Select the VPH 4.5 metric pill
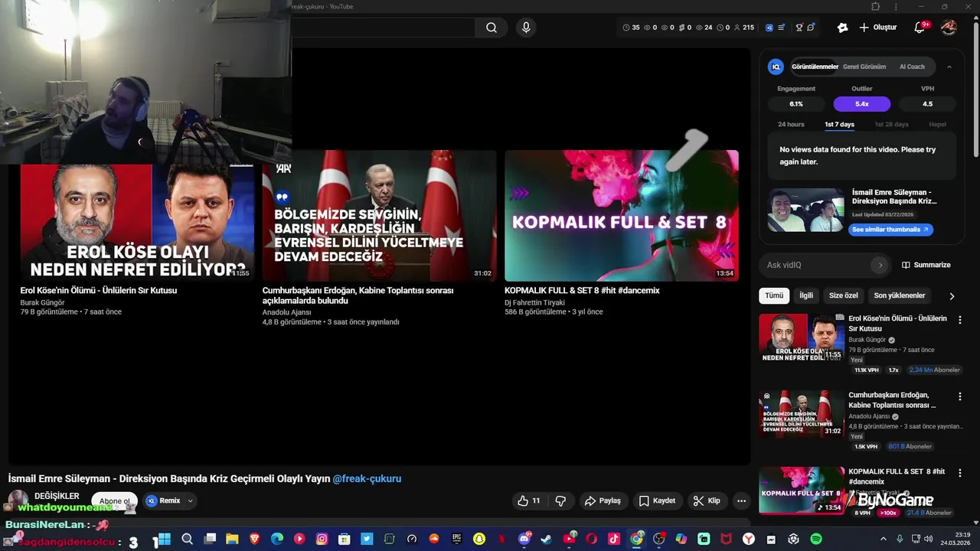980x551 pixels. tap(927, 104)
